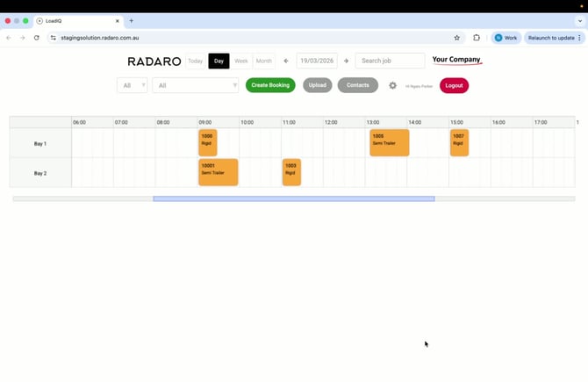The width and height of the screenshot is (588, 382).
Task: Click the horizontal timeline scrollbar thumb
Action: [293, 198]
